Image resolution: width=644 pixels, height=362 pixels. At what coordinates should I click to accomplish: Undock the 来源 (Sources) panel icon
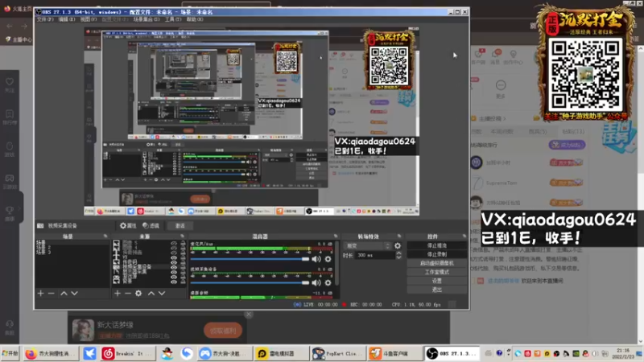click(182, 237)
